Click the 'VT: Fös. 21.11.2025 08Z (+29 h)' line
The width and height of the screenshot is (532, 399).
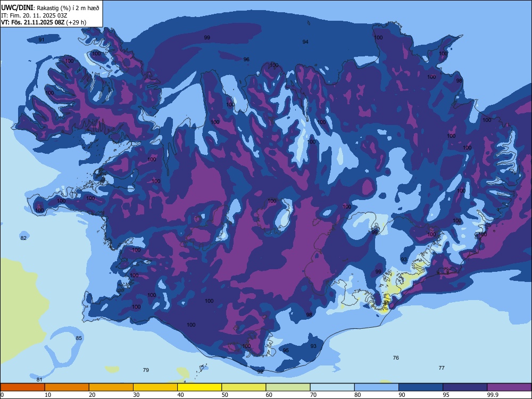point(44,22)
